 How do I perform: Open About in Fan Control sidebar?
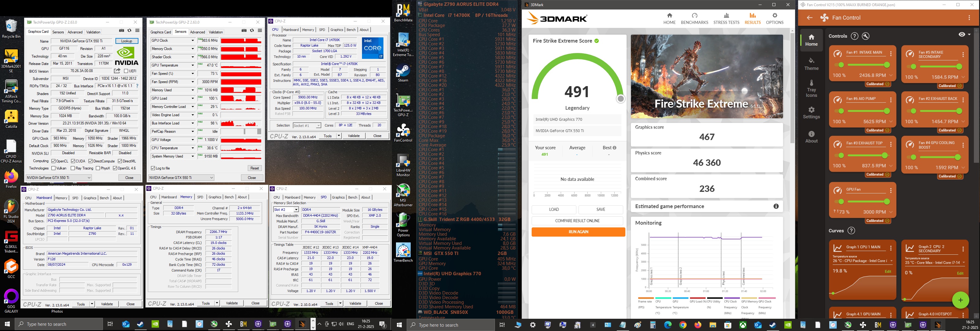pos(811,137)
